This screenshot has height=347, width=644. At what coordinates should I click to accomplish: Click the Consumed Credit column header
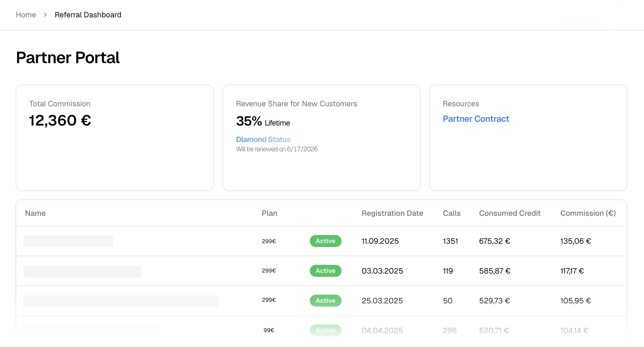click(510, 213)
